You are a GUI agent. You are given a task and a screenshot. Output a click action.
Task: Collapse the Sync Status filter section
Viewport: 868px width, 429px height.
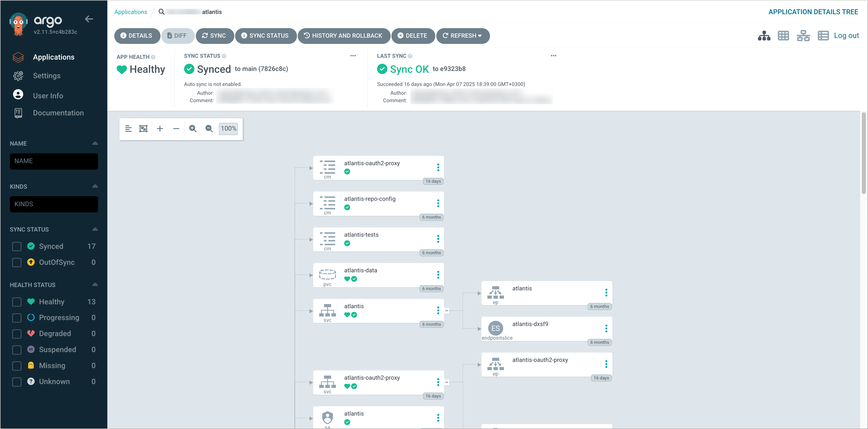point(95,229)
